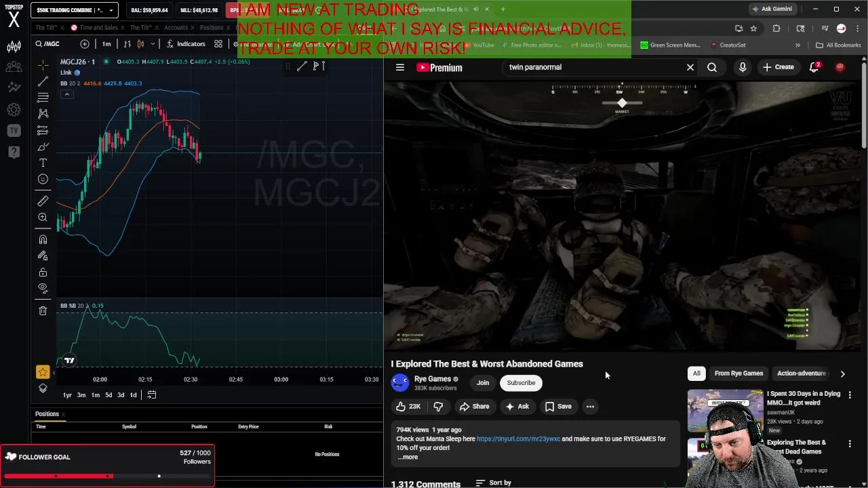Open the TopstepX settings gear icon
The height and width of the screenshot is (488, 868).
coord(14,109)
